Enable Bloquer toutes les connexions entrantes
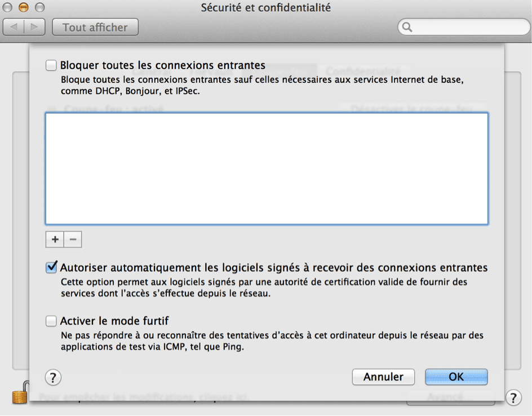Viewport: 532px width, 416px height. click(51, 65)
